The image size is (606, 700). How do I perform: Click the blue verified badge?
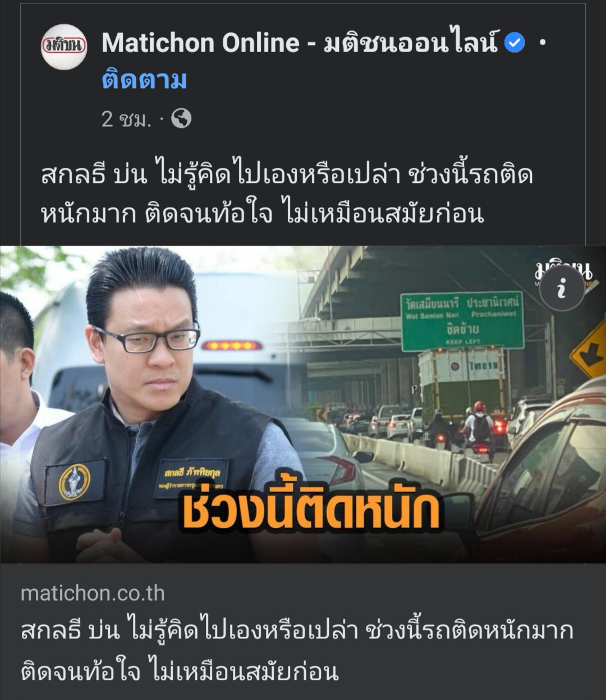(x=515, y=43)
